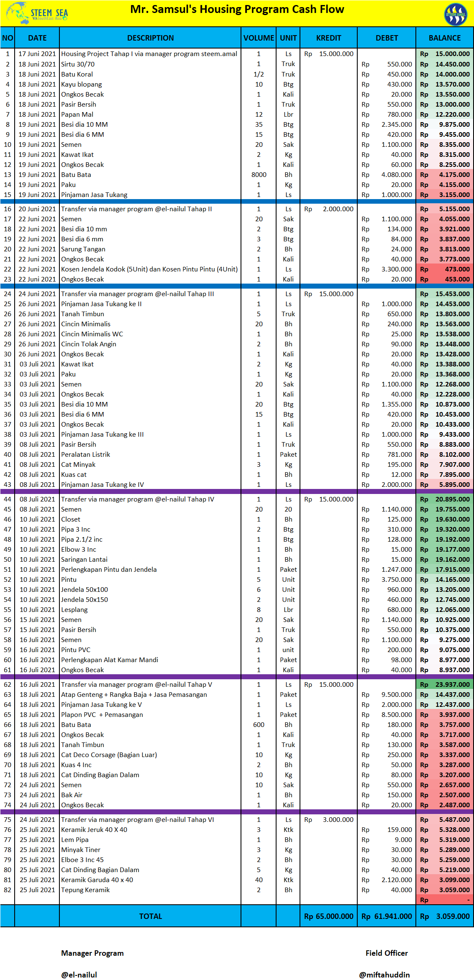Click 'Housing Project Tahap I via manager program steem.amal'

(149, 54)
